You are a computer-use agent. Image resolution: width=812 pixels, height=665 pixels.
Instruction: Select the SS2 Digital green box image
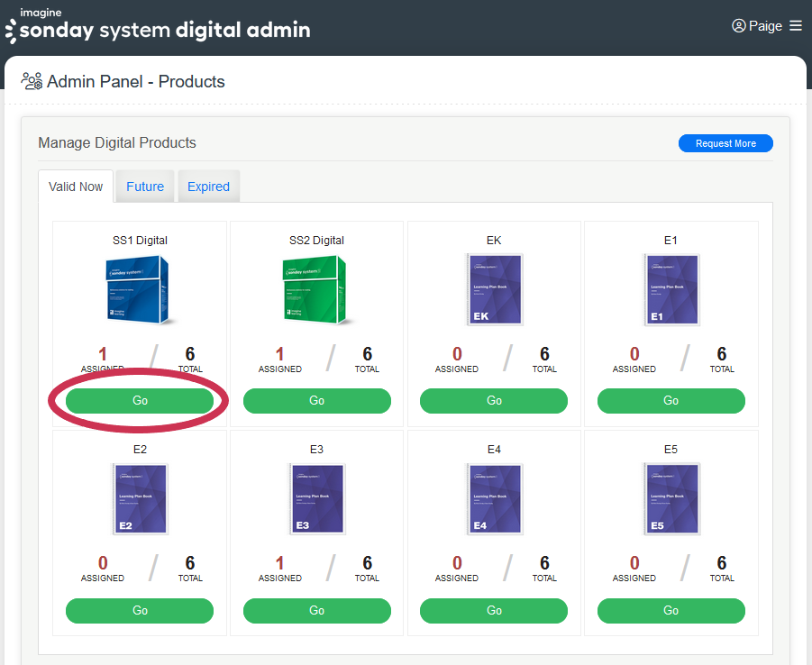click(316, 289)
